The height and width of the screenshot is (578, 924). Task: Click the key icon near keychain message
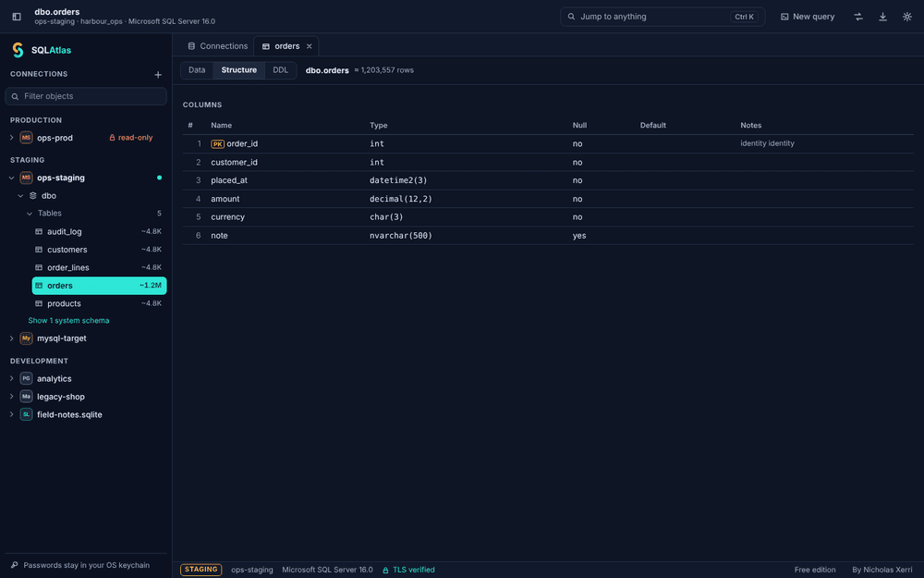[x=15, y=565]
